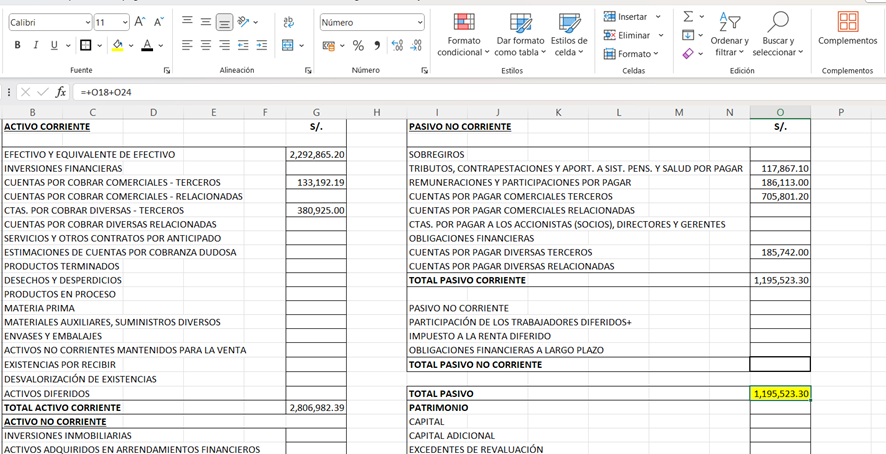
Task: Select column O header
Action: (780, 113)
